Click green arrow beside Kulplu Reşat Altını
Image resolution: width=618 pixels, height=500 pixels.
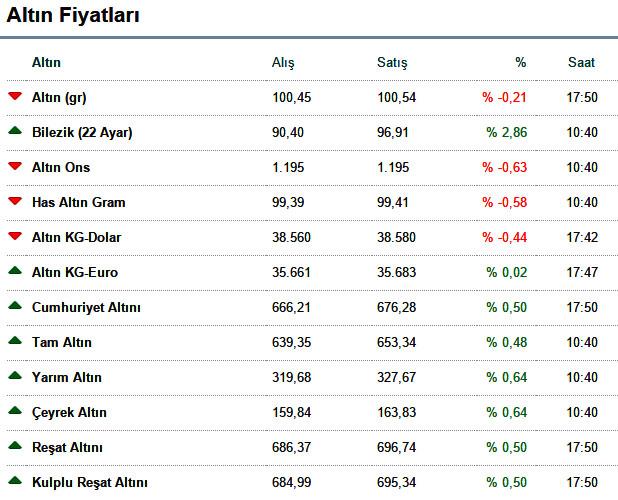(x=15, y=480)
